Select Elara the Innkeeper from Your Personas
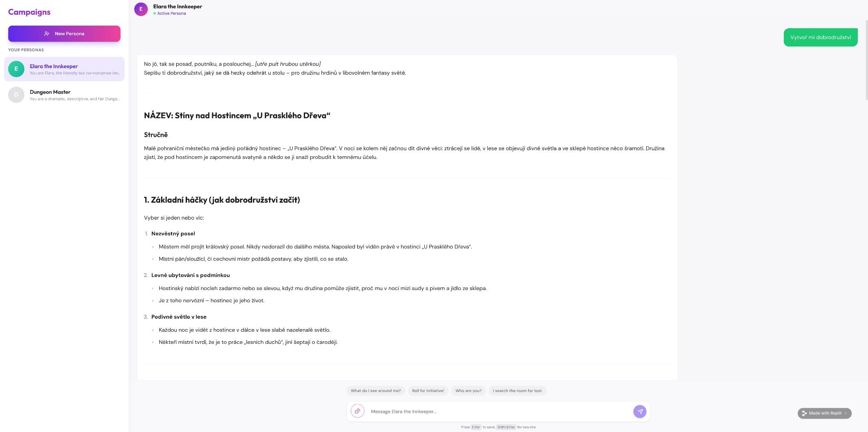The image size is (868, 432). tap(64, 69)
